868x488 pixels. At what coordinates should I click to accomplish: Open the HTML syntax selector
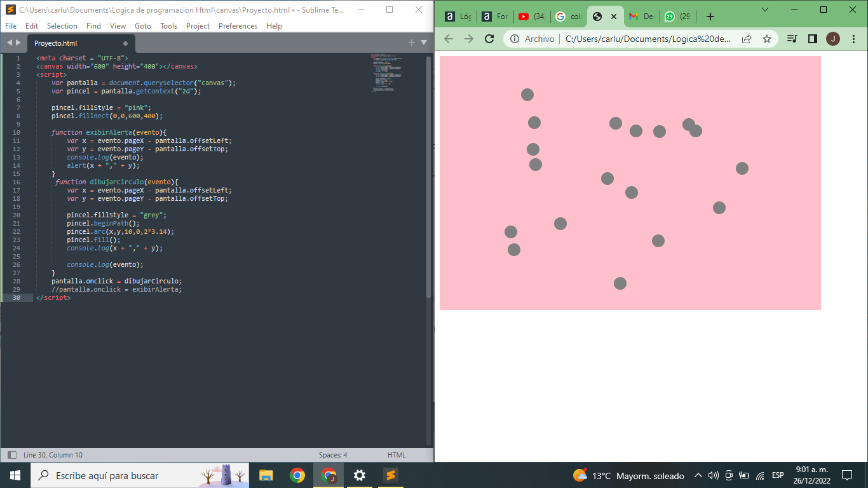pos(397,455)
